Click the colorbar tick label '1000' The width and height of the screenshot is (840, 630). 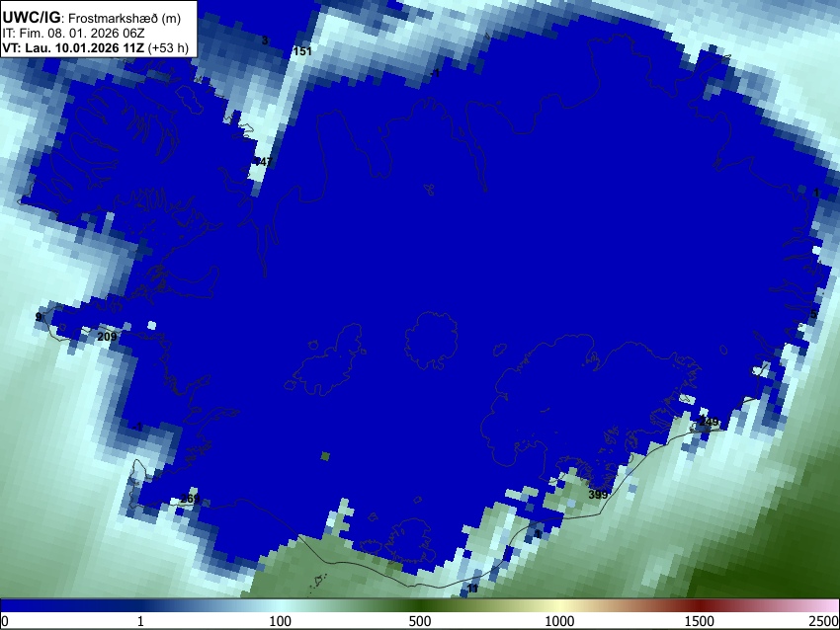tap(559, 621)
